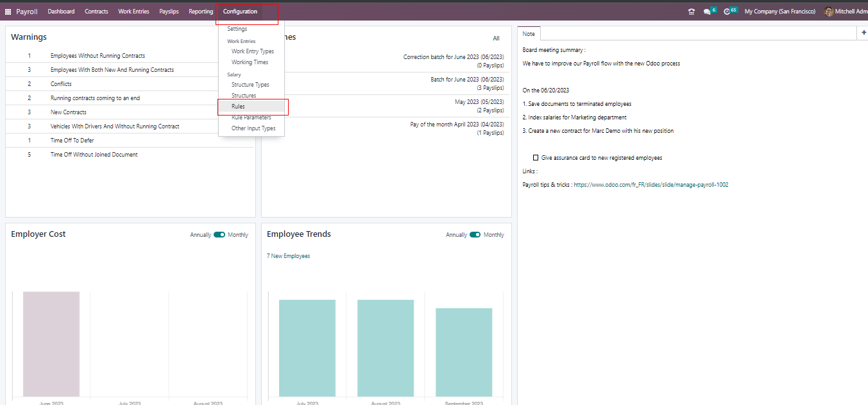Open the Dashboard menu
Image resolution: width=868 pixels, height=405 pixels.
click(61, 12)
